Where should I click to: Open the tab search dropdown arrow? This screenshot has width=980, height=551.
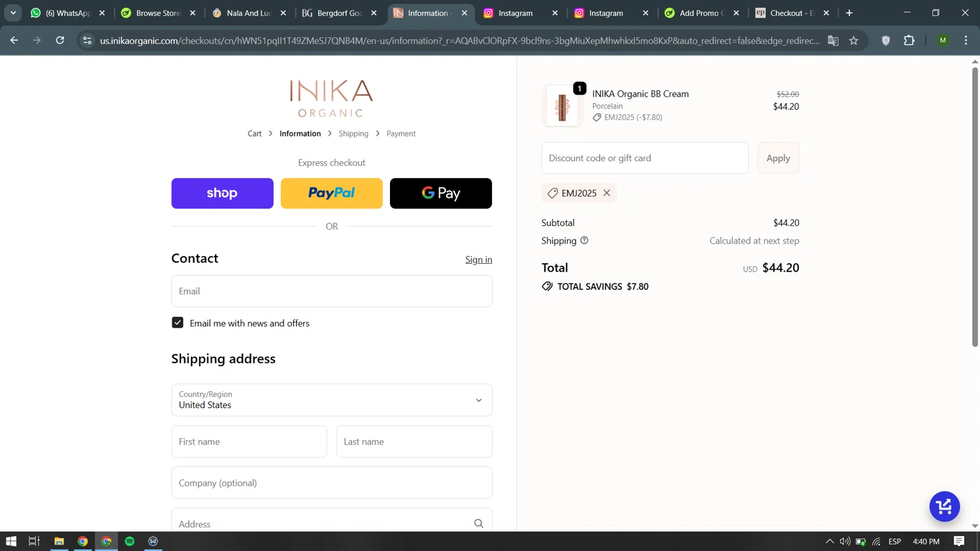tap(13, 13)
